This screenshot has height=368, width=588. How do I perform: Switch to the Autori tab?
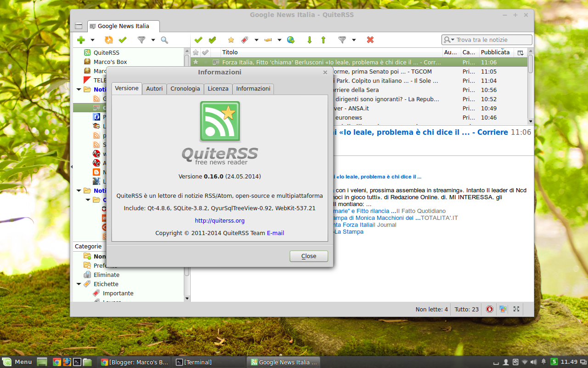pos(154,89)
